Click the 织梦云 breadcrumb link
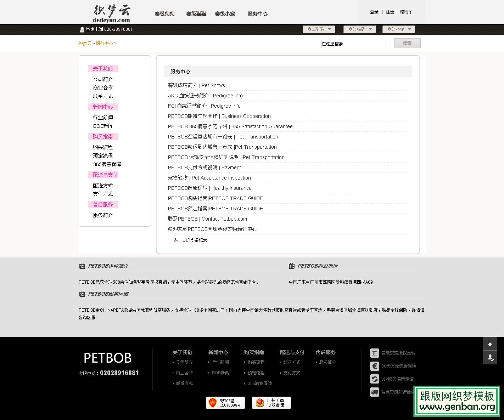This screenshot has height=420, width=504. pos(85,44)
